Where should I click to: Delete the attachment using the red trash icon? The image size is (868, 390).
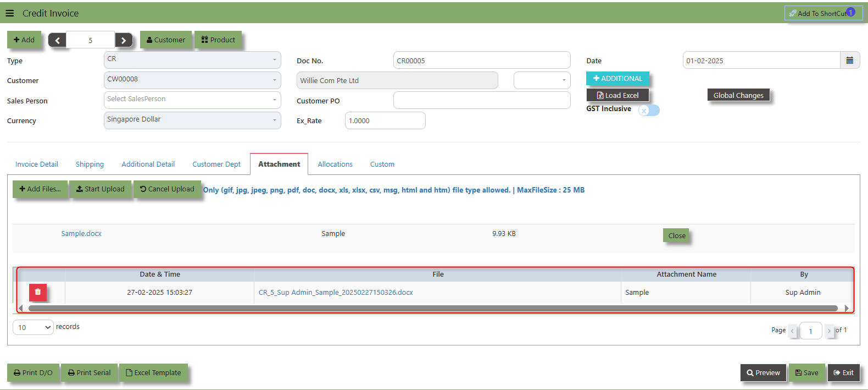[x=38, y=292]
